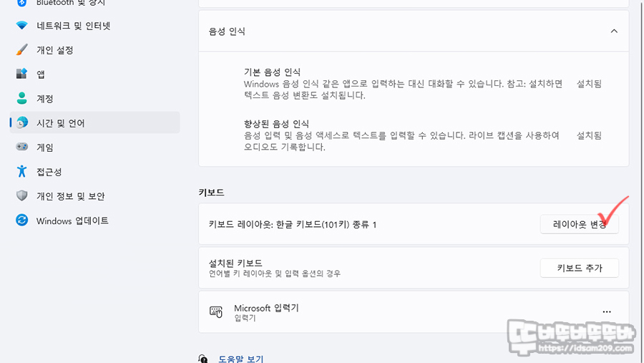Click the shield icon for 개인 정보 및 보안
Image resolution: width=644 pixels, height=363 pixels.
[21, 195]
